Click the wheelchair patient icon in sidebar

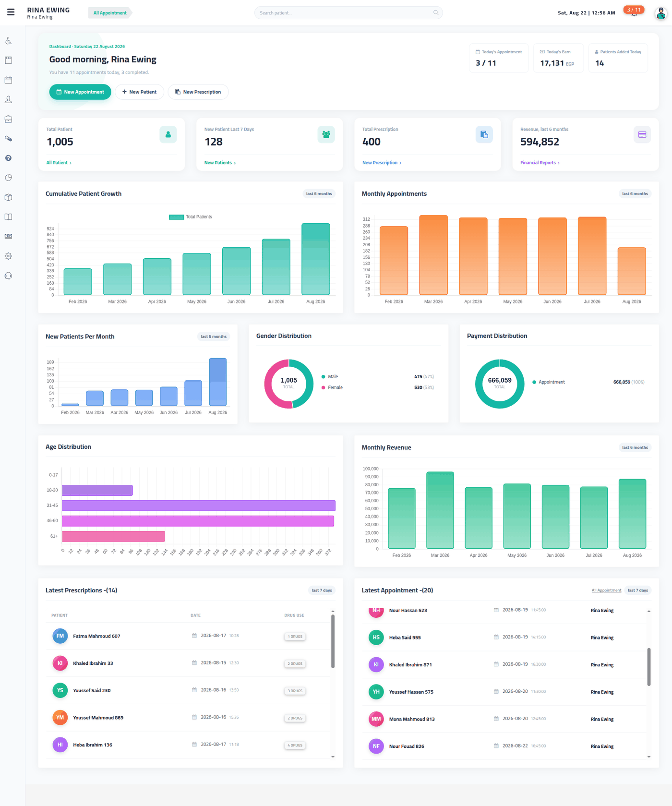click(8, 41)
